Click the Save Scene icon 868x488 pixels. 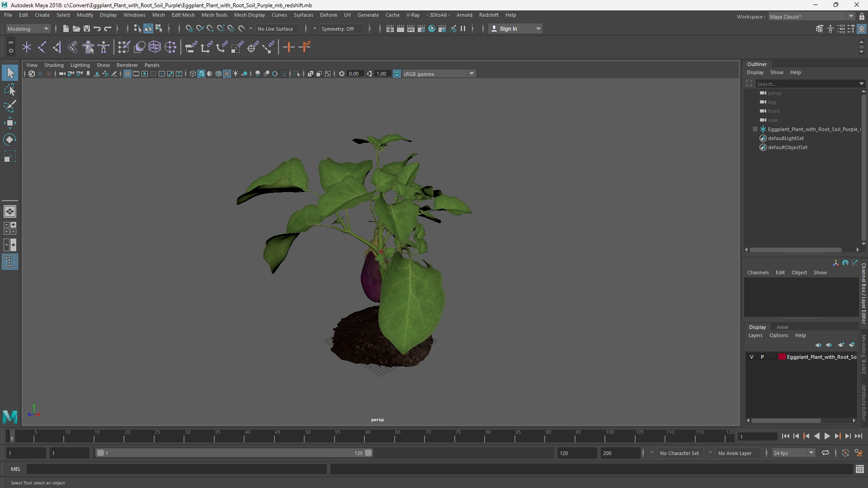[x=87, y=28]
